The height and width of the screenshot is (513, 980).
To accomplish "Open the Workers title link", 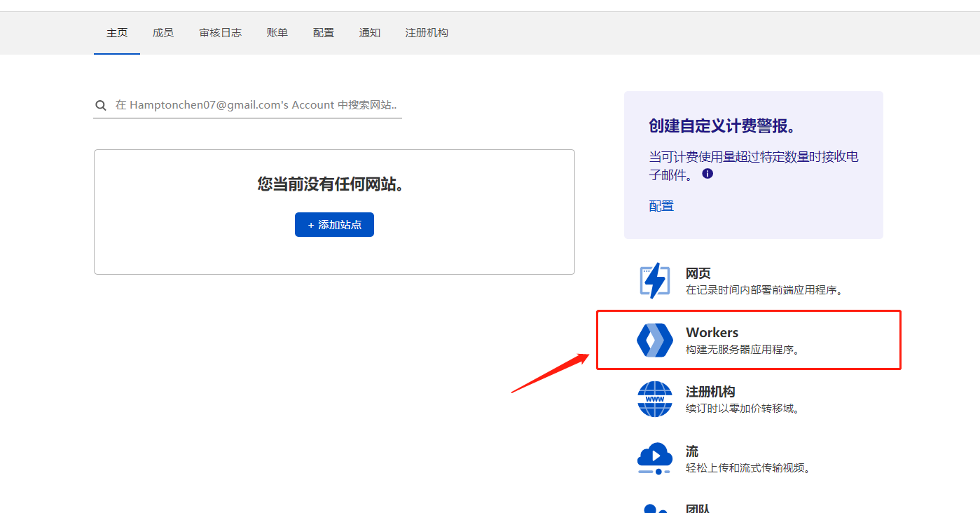I will coord(712,333).
